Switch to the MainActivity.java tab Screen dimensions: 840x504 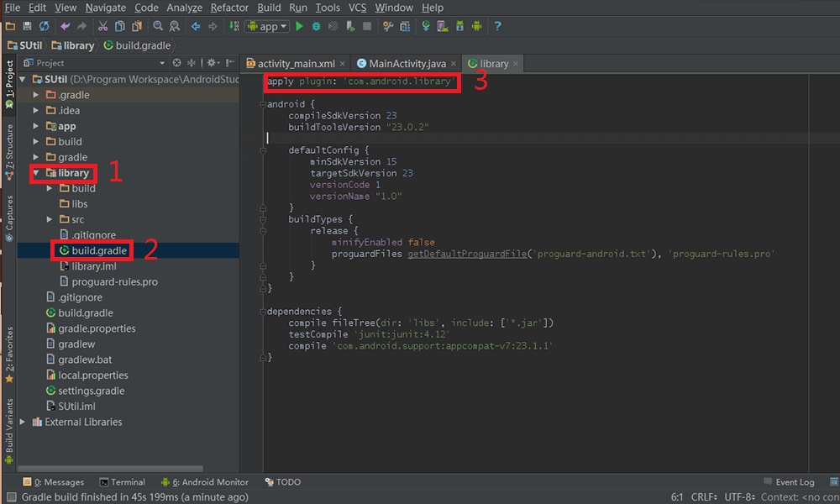(x=402, y=64)
